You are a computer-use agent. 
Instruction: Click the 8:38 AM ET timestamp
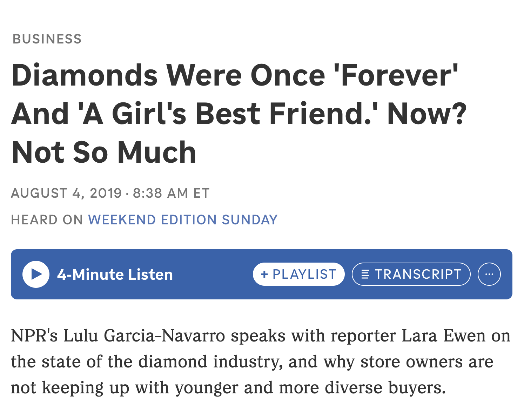pyautogui.click(x=171, y=193)
